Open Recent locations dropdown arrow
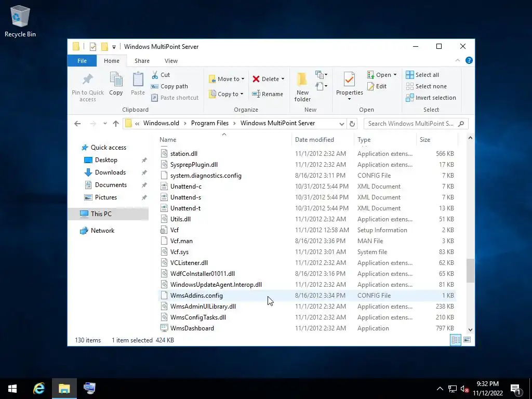This screenshot has height=399, width=532. pos(105,124)
